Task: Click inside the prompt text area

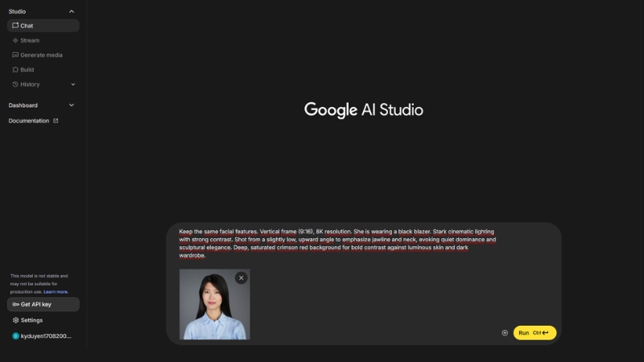Action: [x=338, y=243]
